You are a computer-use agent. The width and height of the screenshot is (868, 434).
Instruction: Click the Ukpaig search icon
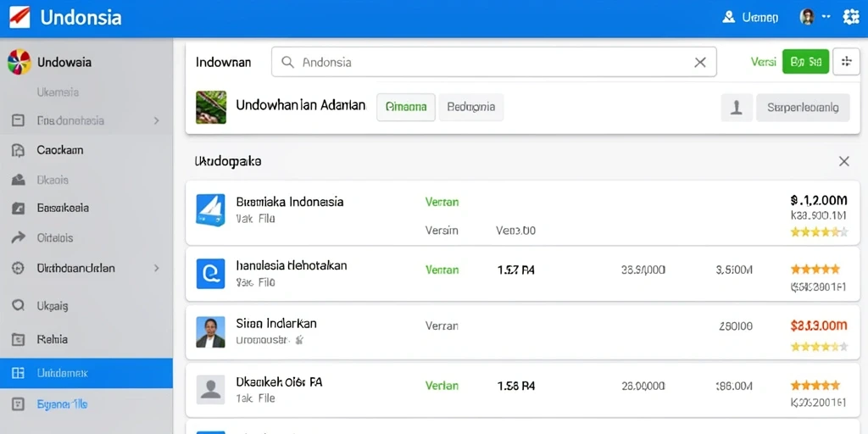[19, 305]
